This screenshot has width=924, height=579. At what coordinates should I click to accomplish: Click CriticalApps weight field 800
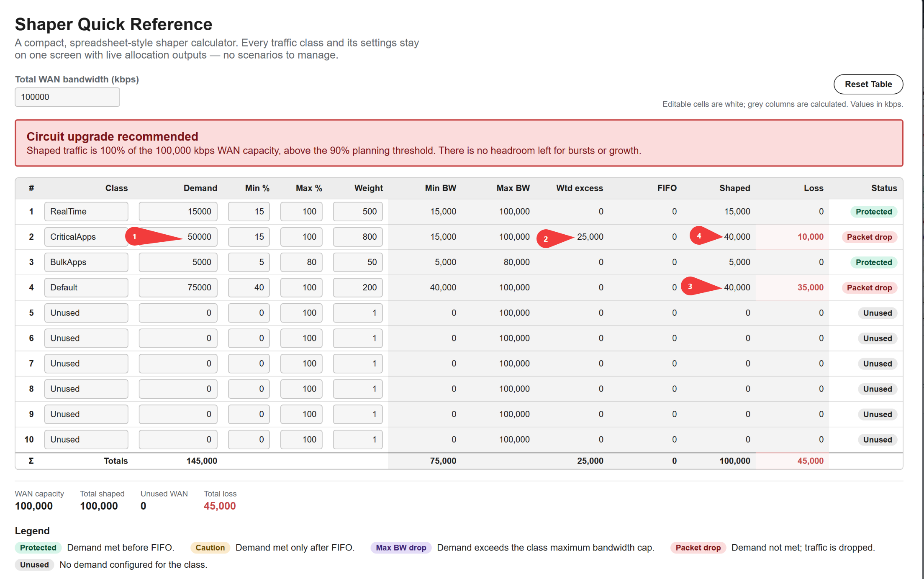click(358, 237)
